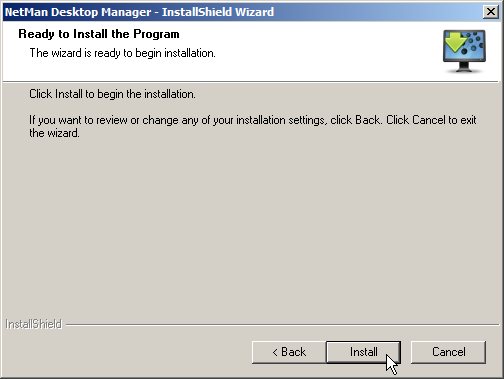This screenshot has height=379, width=504.
Task: Click the InstallShield branding label
Action: pyautogui.click(x=34, y=324)
